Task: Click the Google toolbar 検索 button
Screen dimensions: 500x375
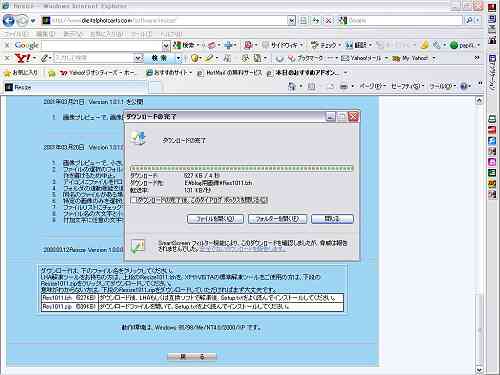Action: click(x=184, y=45)
